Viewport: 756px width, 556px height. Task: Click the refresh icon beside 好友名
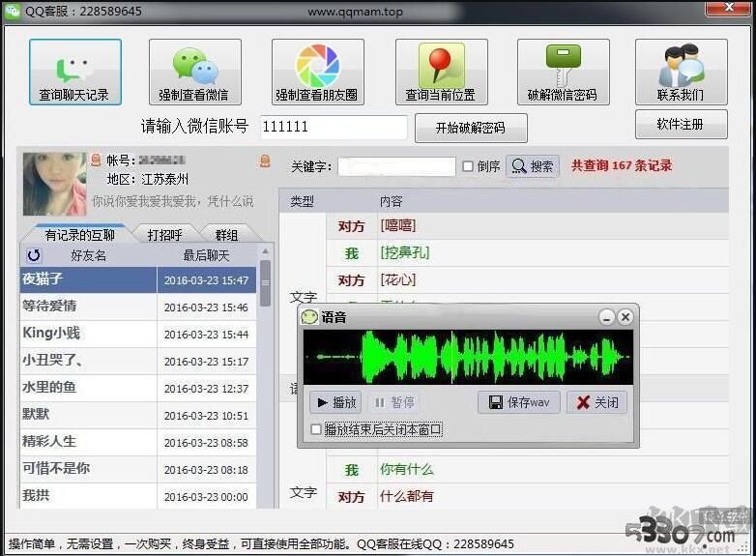[x=34, y=255]
